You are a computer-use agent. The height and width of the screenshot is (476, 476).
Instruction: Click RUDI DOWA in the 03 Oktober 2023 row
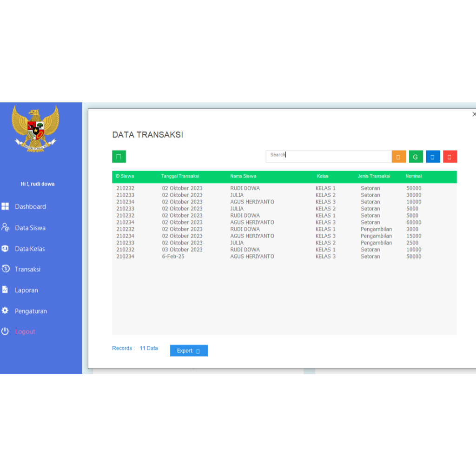[x=245, y=250]
